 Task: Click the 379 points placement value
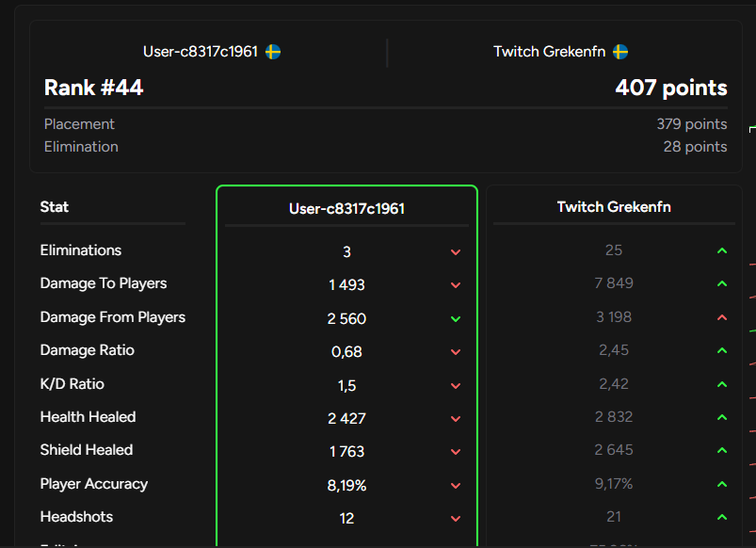point(692,124)
